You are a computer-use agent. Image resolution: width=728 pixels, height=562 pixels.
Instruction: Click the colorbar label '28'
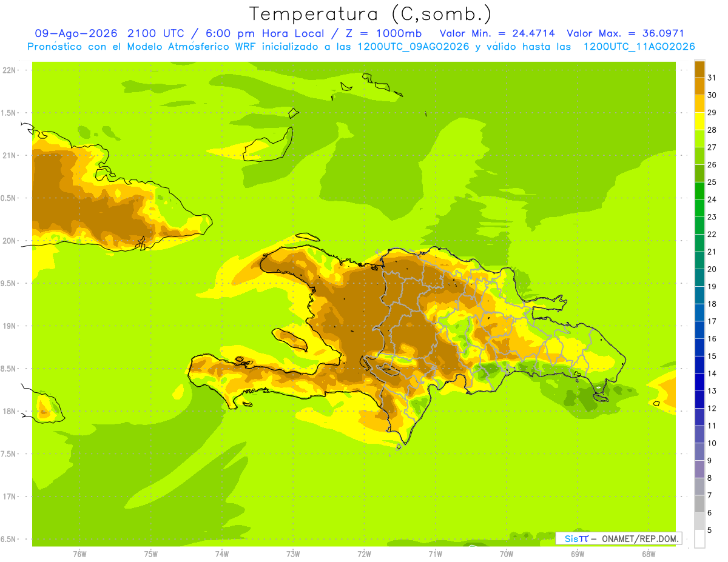tap(712, 130)
